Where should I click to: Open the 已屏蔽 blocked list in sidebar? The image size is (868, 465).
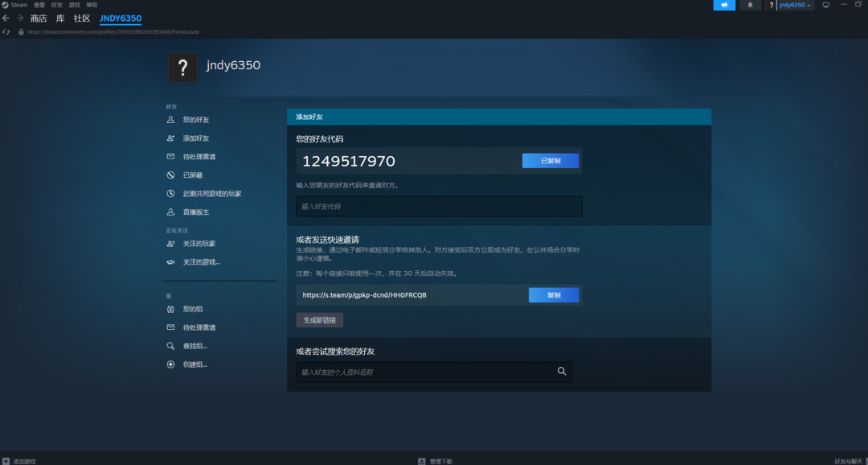(x=192, y=175)
